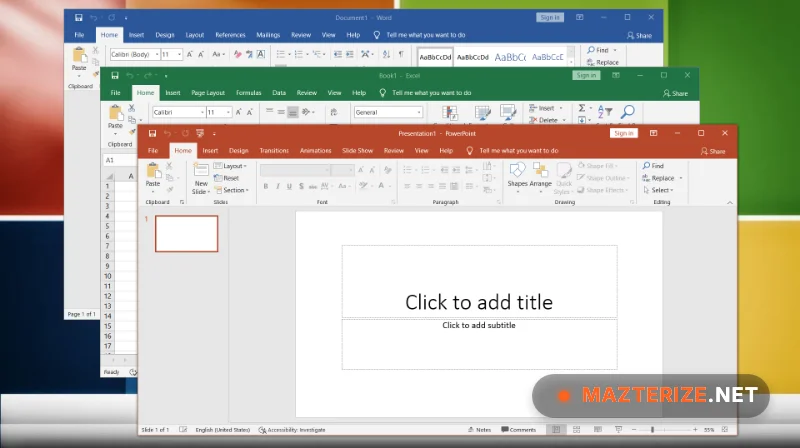Click Find in PowerPoint Editing group
The width and height of the screenshot is (800, 448).
(x=653, y=166)
